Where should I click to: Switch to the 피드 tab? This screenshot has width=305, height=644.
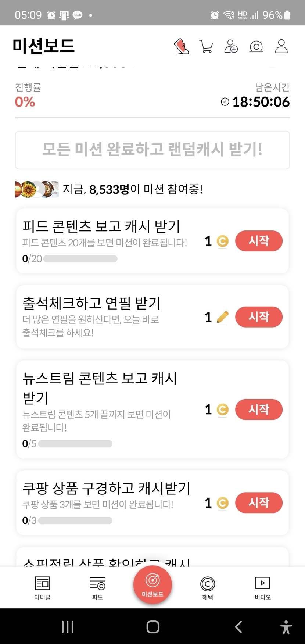pos(97,587)
